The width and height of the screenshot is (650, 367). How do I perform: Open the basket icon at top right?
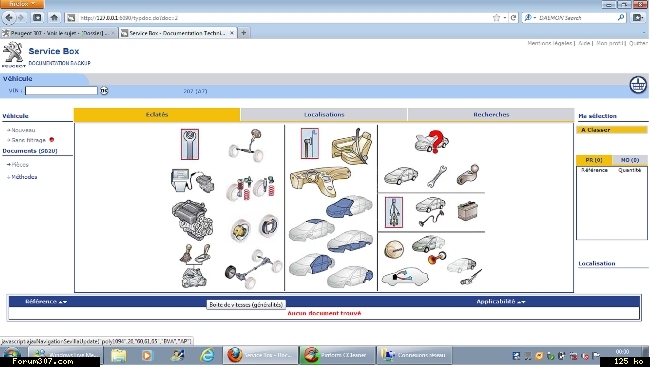(x=638, y=85)
